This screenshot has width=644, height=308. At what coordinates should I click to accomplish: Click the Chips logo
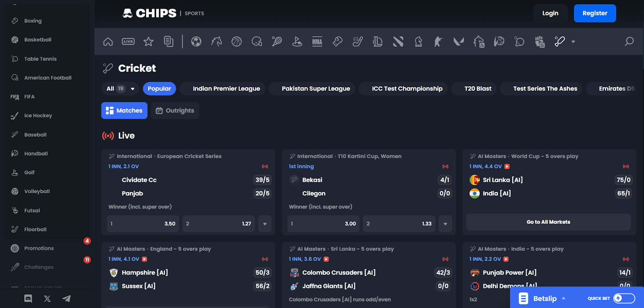tap(150, 13)
